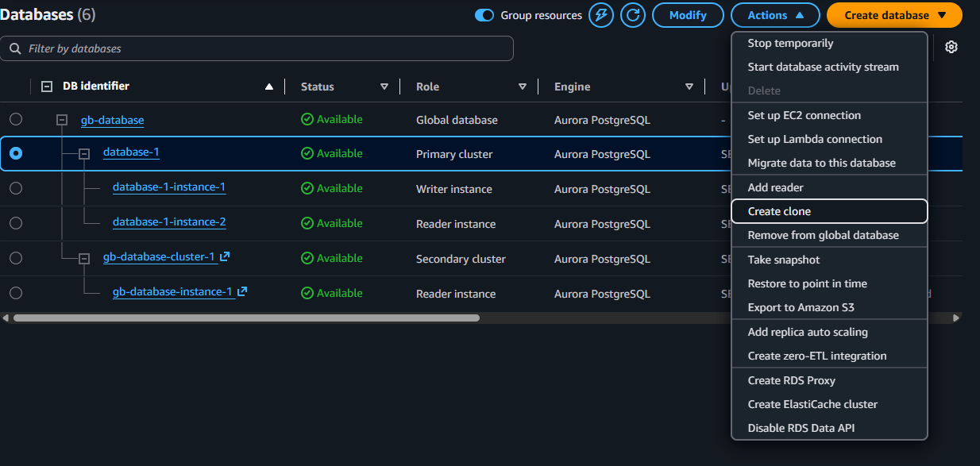Choose Export to Amazon S3

tap(829, 307)
